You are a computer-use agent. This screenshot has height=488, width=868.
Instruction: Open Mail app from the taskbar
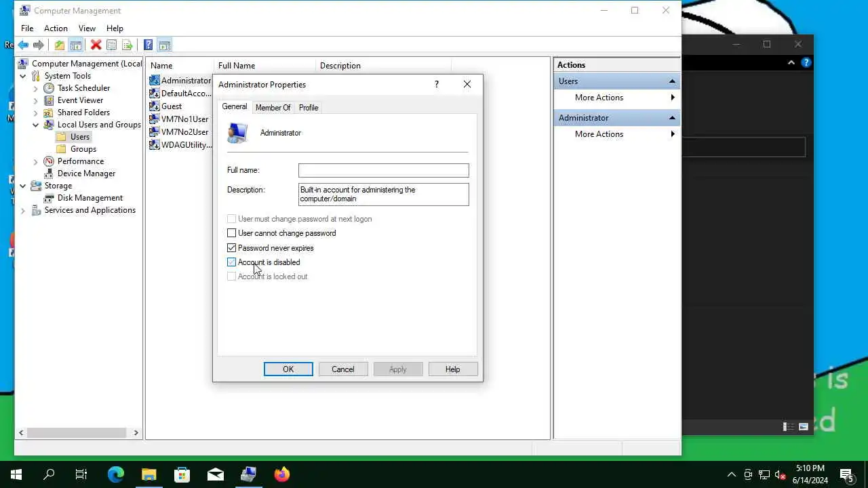(x=216, y=474)
